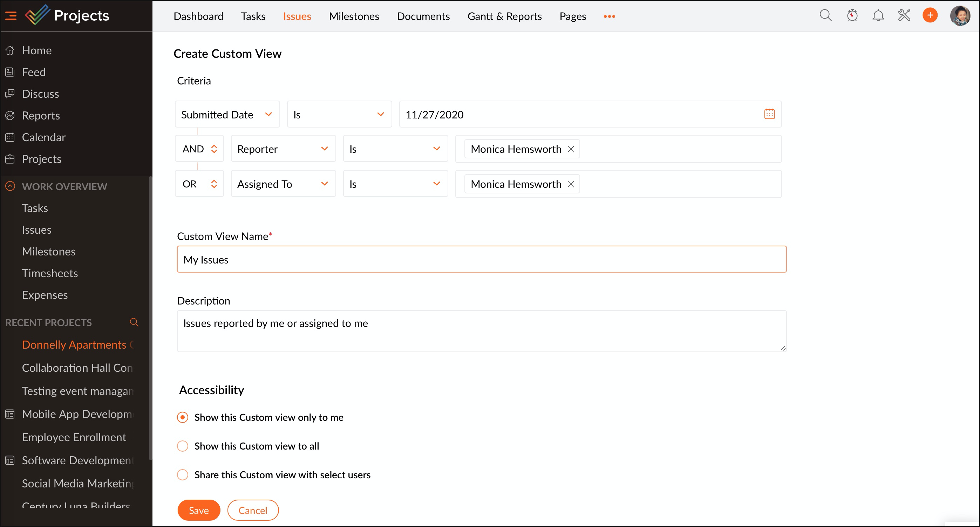
Task: Open the Submitted Date criteria dropdown
Action: point(227,114)
